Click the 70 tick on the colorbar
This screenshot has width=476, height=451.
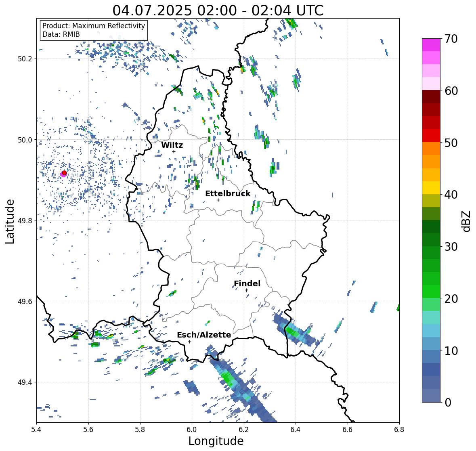click(451, 39)
